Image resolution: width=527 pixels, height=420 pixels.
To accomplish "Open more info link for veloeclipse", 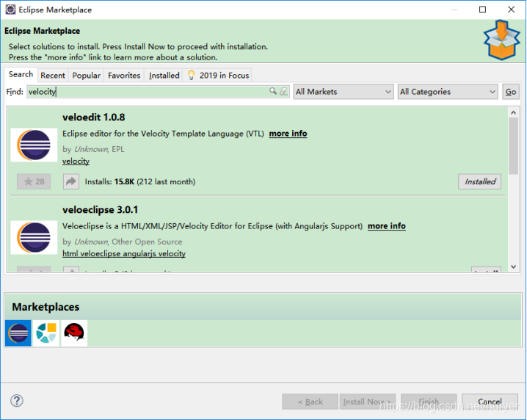I will click(387, 226).
